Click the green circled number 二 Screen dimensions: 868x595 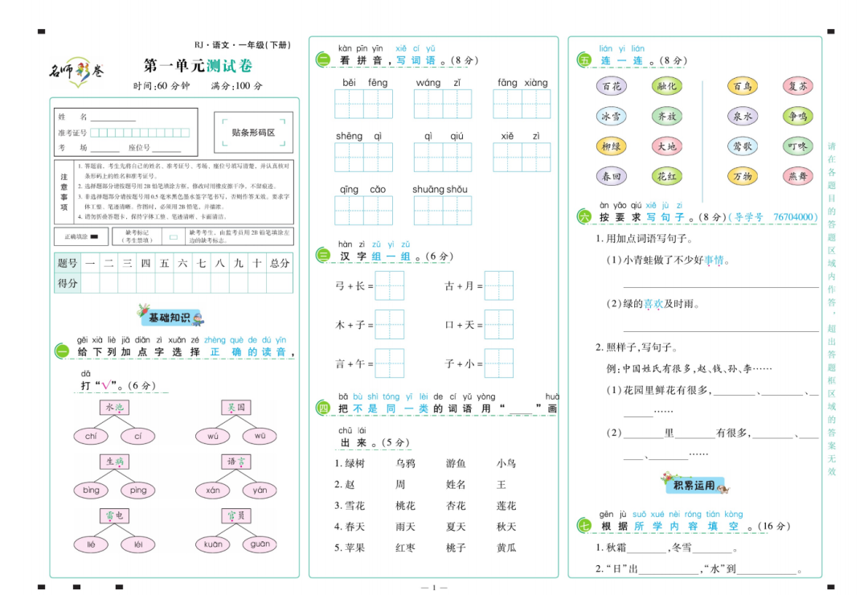[323, 59]
